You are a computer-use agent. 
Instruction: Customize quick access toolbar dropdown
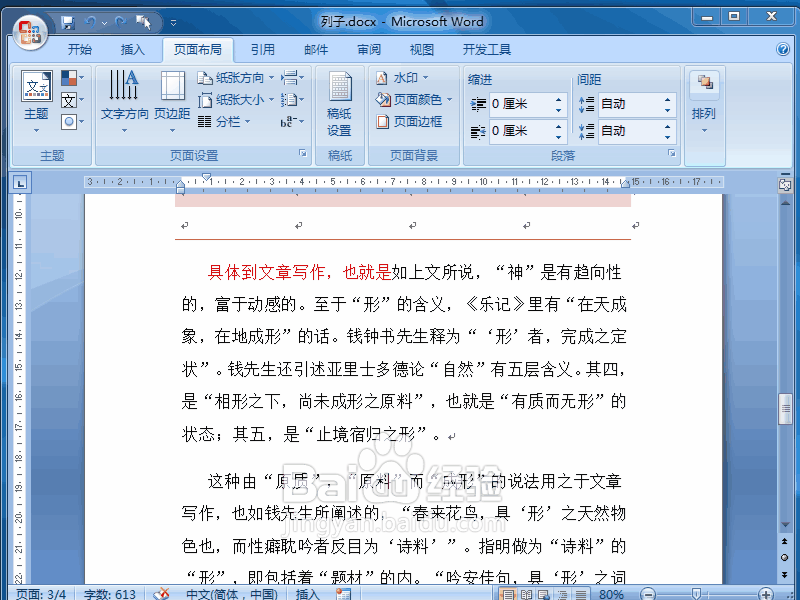tap(173, 23)
